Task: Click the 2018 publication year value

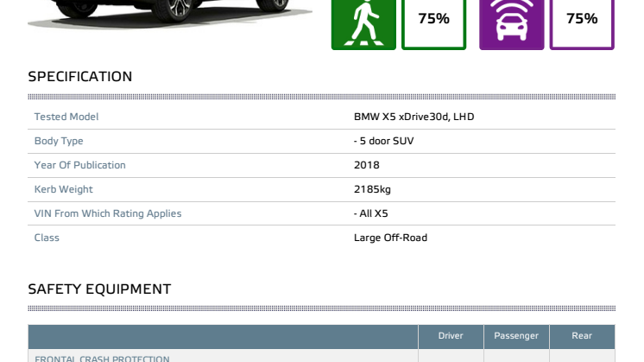Action: (x=367, y=165)
